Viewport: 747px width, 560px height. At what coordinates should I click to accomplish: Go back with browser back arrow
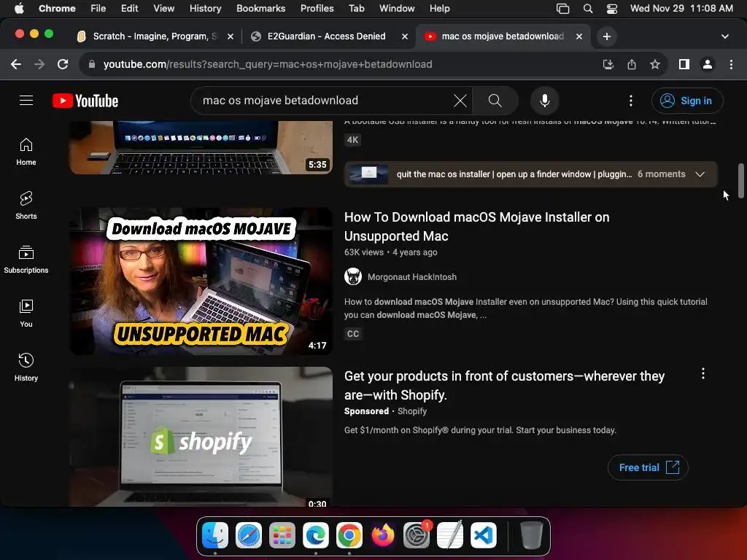coord(16,64)
